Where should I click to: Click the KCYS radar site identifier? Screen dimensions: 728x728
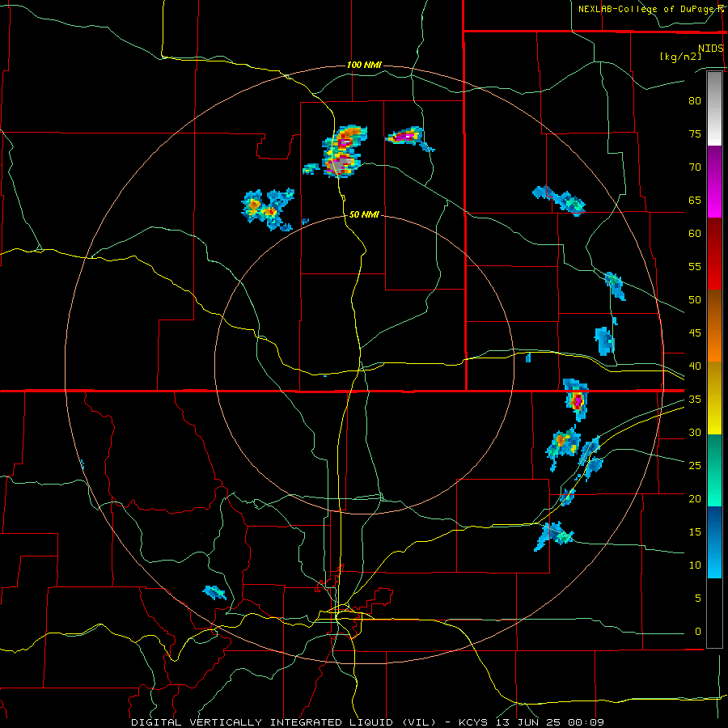[473, 722]
